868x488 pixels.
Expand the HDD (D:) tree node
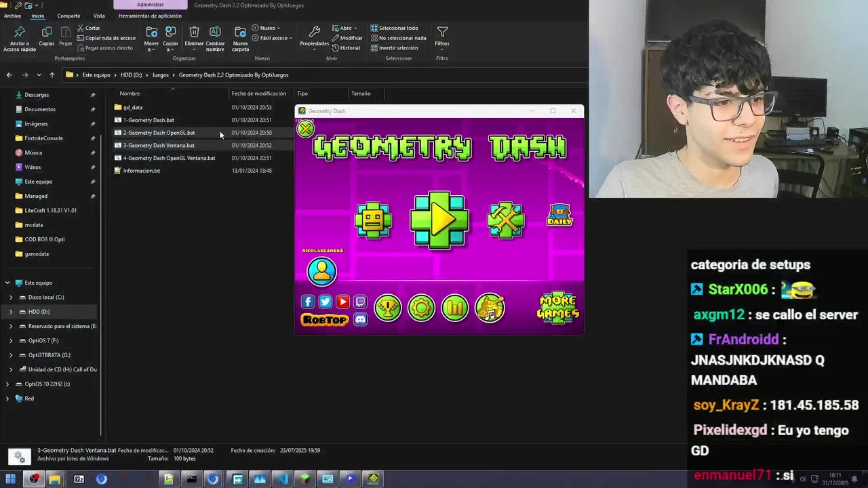[11, 312]
